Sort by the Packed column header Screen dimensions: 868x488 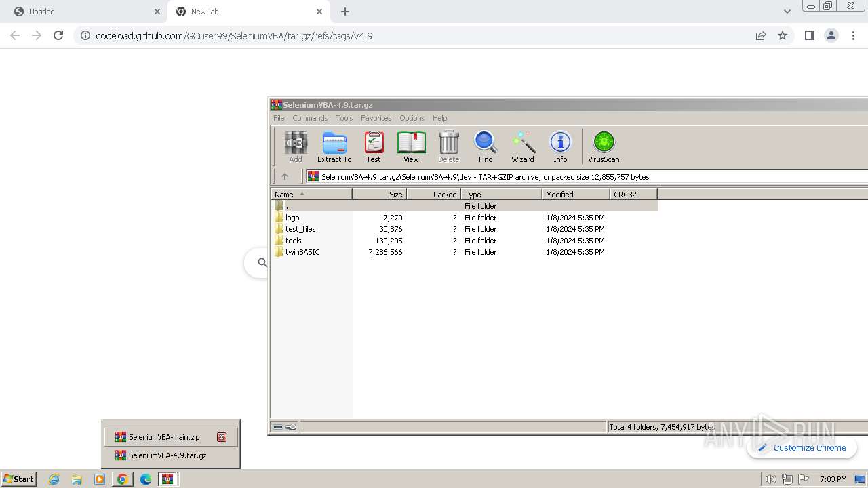[x=433, y=194]
